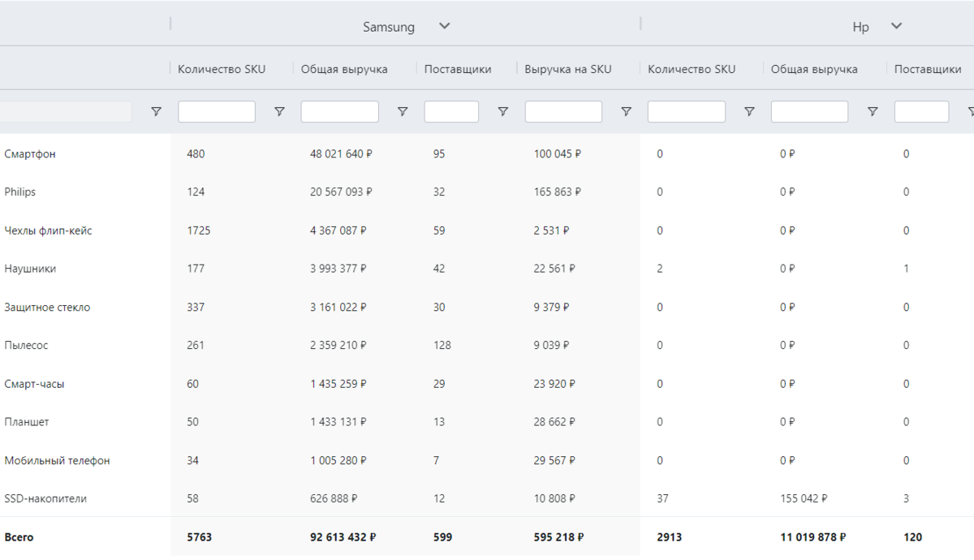
Task: Select the SSD-накопители row label
Action: click(x=45, y=498)
